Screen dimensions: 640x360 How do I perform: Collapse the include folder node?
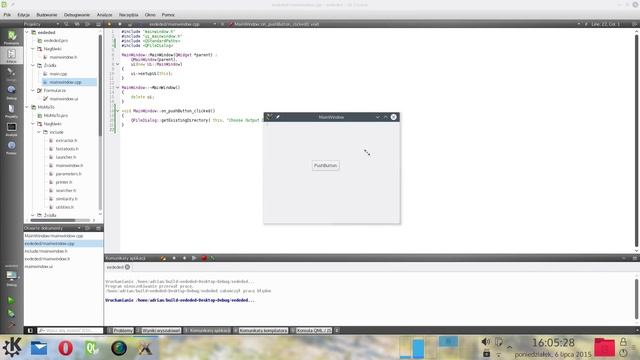click(39, 132)
